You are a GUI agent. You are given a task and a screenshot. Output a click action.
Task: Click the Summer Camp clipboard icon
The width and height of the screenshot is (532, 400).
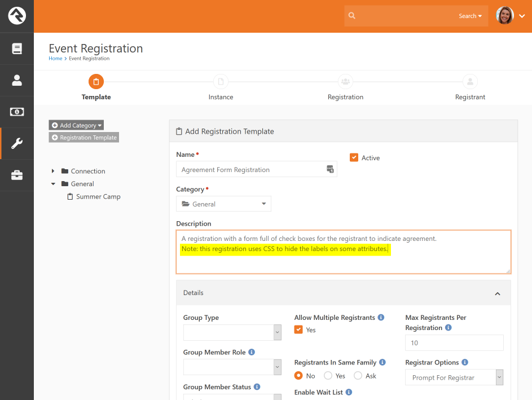click(70, 196)
